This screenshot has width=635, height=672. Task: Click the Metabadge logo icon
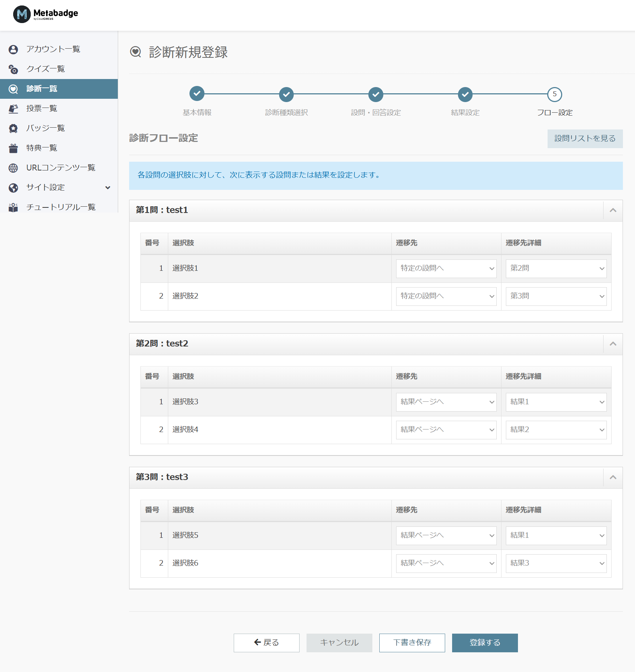(22, 14)
